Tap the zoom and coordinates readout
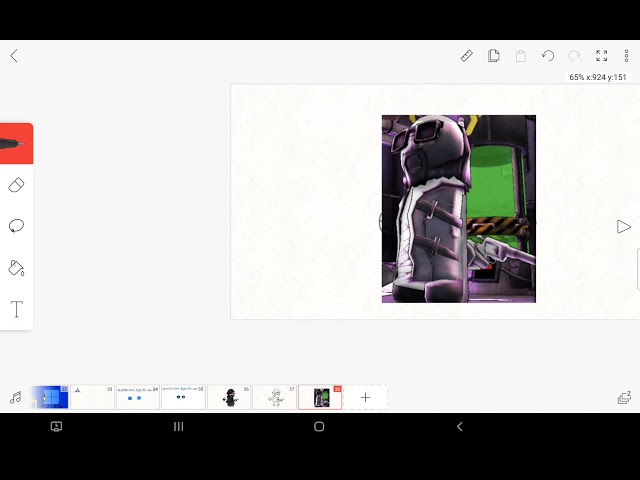The image size is (640, 480). coord(598,77)
